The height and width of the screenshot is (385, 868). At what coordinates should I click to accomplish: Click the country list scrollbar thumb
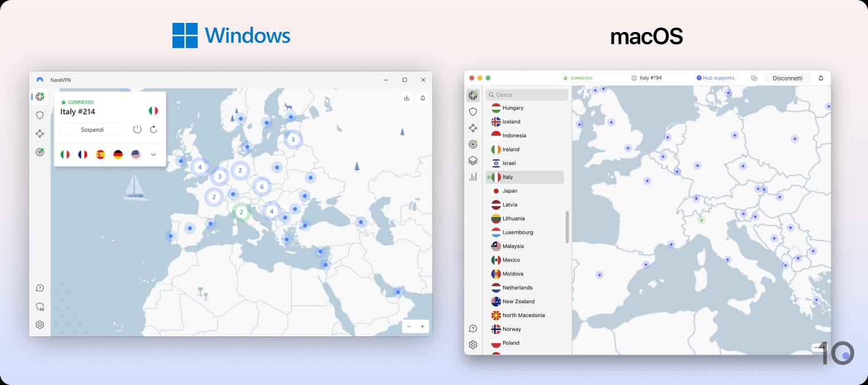(x=567, y=227)
